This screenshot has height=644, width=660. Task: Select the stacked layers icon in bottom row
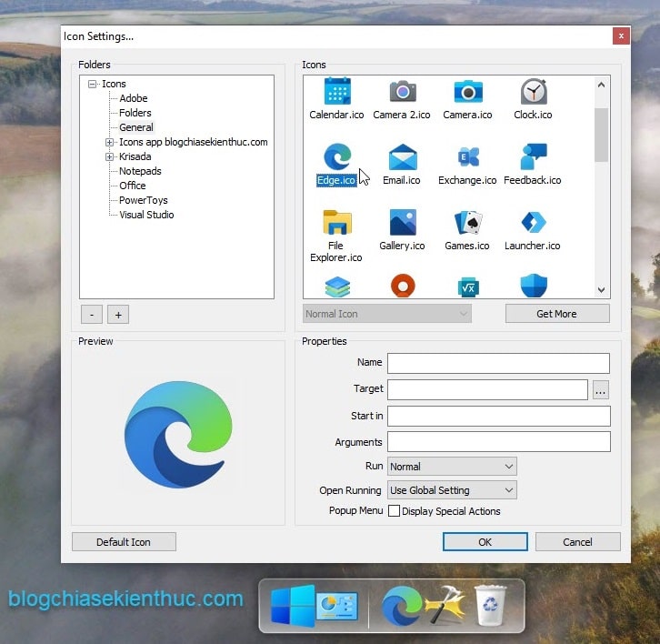point(337,287)
